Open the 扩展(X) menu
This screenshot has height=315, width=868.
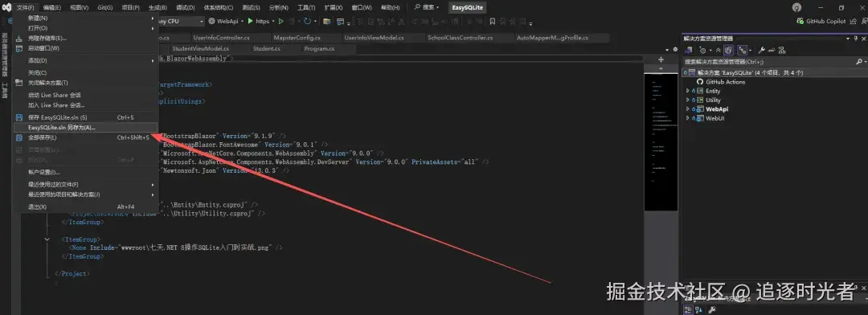tap(334, 8)
